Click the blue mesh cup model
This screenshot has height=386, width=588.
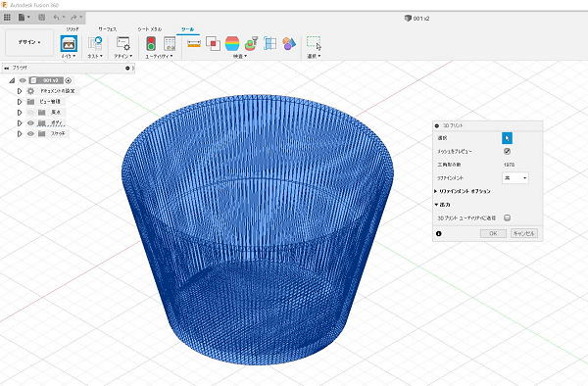coord(259,228)
